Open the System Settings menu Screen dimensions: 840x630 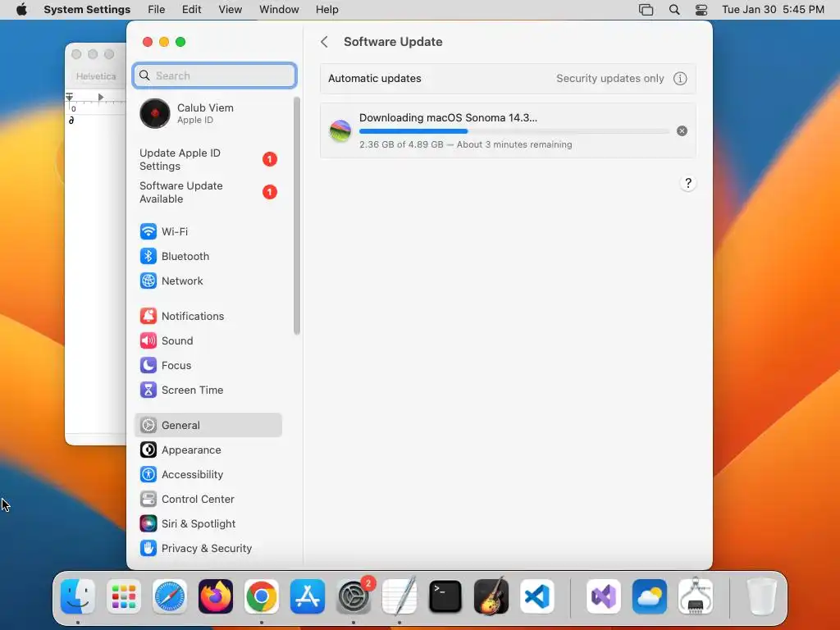pyautogui.click(x=87, y=10)
